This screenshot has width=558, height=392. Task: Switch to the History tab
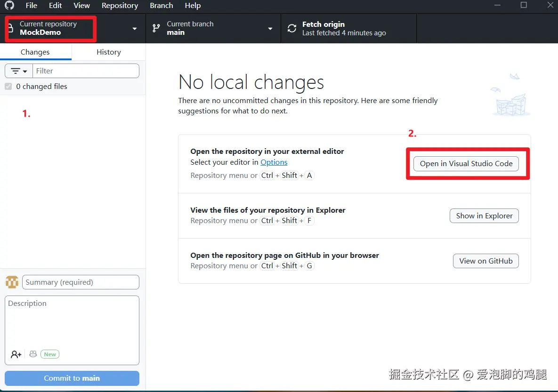(109, 52)
